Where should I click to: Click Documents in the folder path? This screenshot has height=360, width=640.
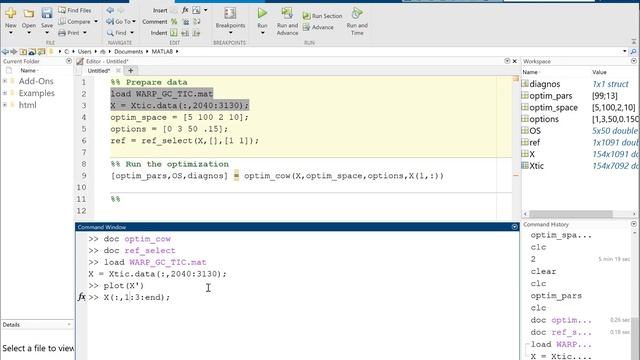pos(128,51)
